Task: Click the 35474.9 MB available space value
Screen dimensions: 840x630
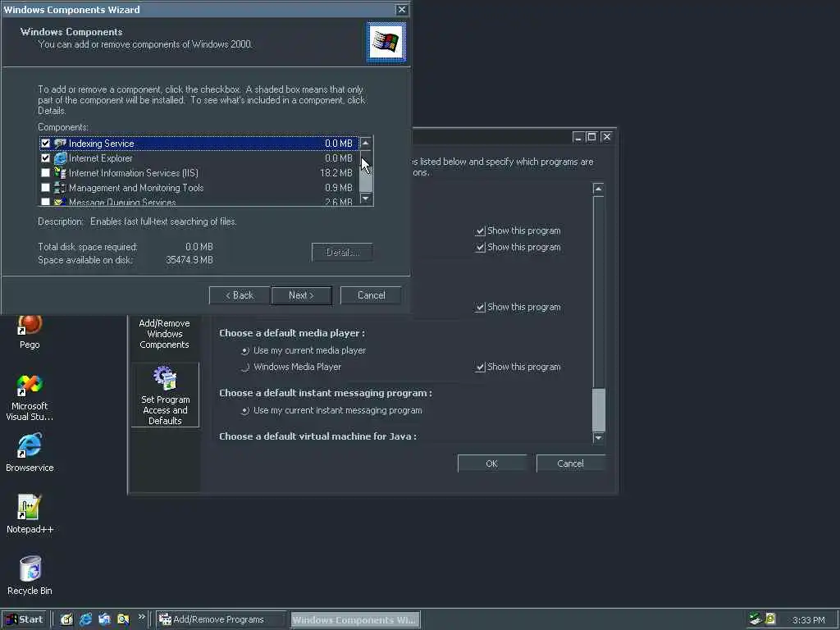Action: tap(189, 260)
